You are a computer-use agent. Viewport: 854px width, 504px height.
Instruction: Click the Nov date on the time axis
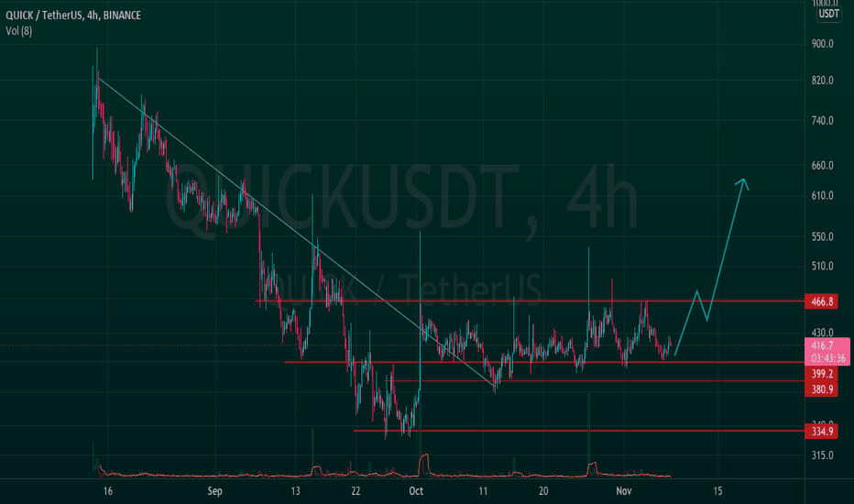(x=624, y=491)
